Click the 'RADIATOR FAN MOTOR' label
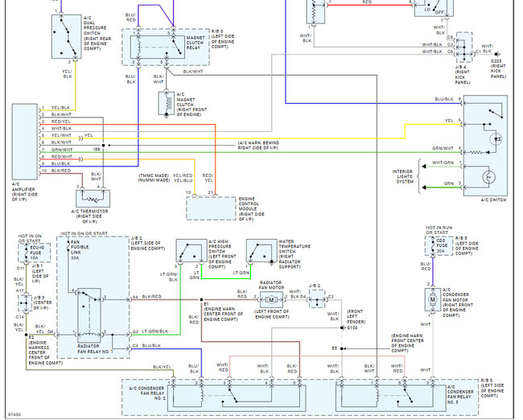The height and width of the screenshot is (420, 523). click(x=272, y=285)
